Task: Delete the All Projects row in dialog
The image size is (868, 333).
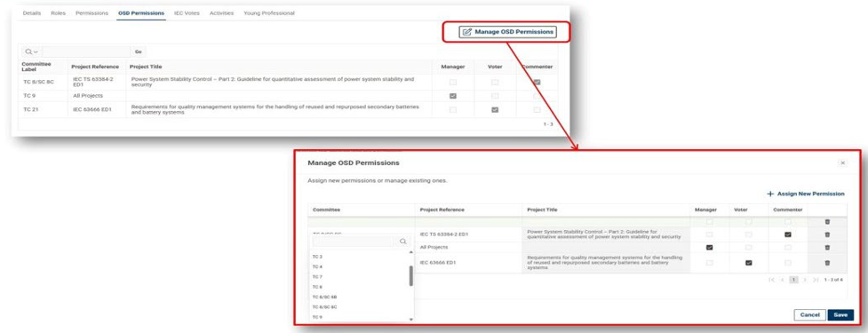Action: coord(827,247)
